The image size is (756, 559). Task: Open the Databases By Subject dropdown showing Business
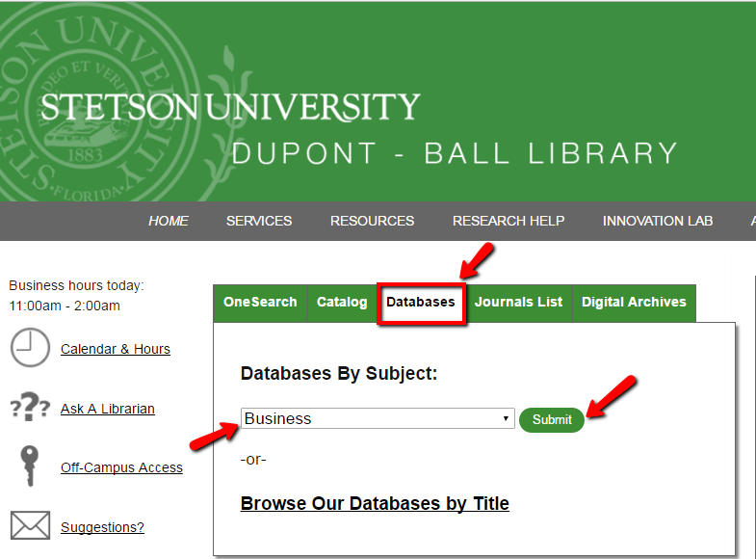pyautogui.click(x=378, y=418)
